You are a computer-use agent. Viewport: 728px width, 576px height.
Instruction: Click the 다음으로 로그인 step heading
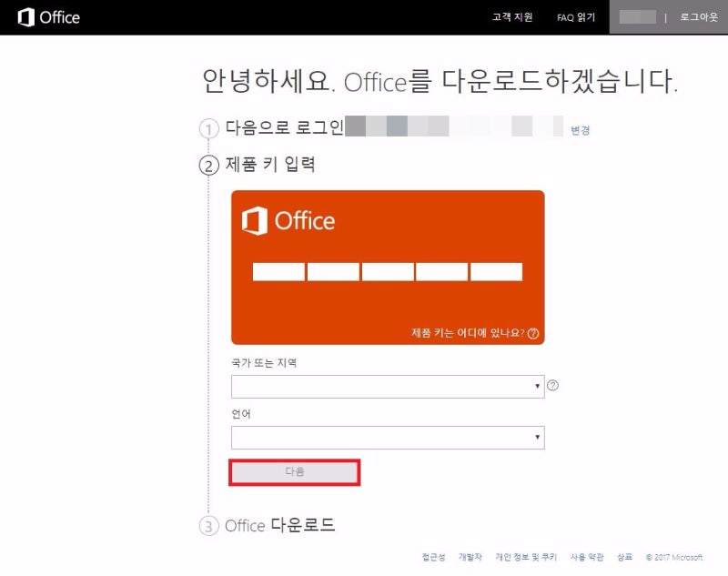tap(284, 127)
